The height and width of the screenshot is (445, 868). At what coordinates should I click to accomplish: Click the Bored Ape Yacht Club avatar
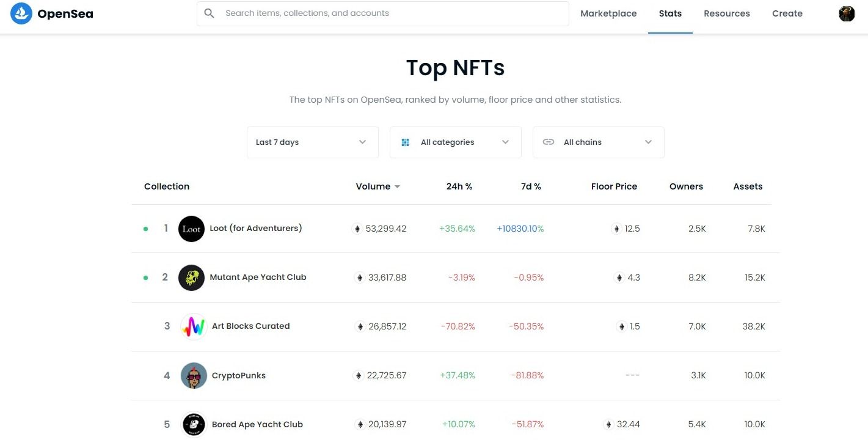click(x=194, y=424)
